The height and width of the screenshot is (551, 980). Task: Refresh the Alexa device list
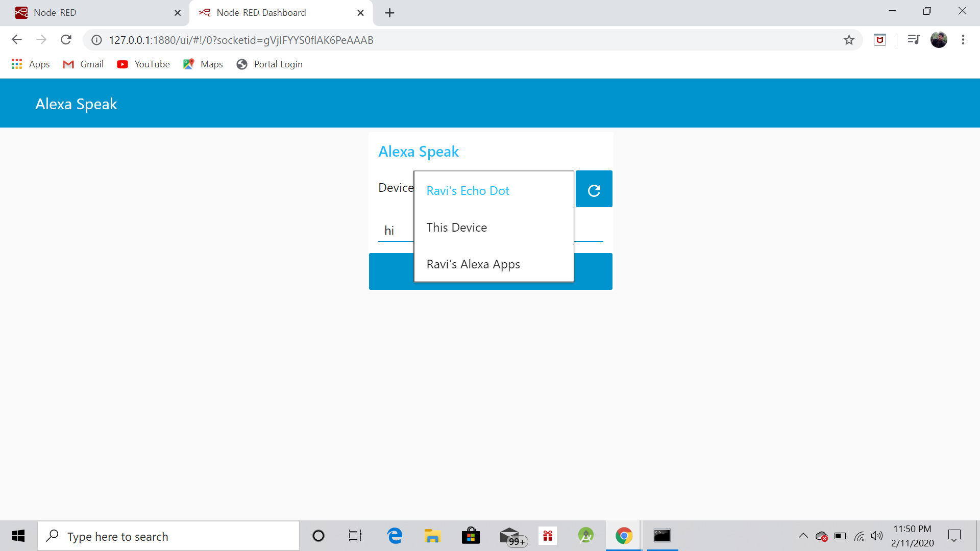594,189
